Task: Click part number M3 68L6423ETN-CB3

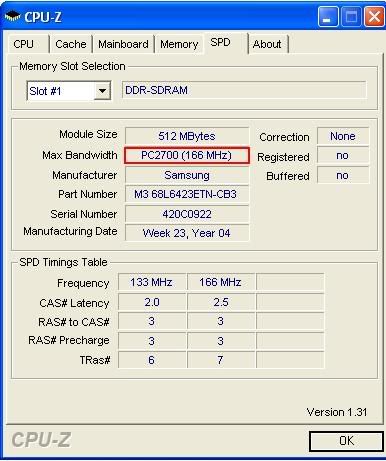Action: click(187, 194)
